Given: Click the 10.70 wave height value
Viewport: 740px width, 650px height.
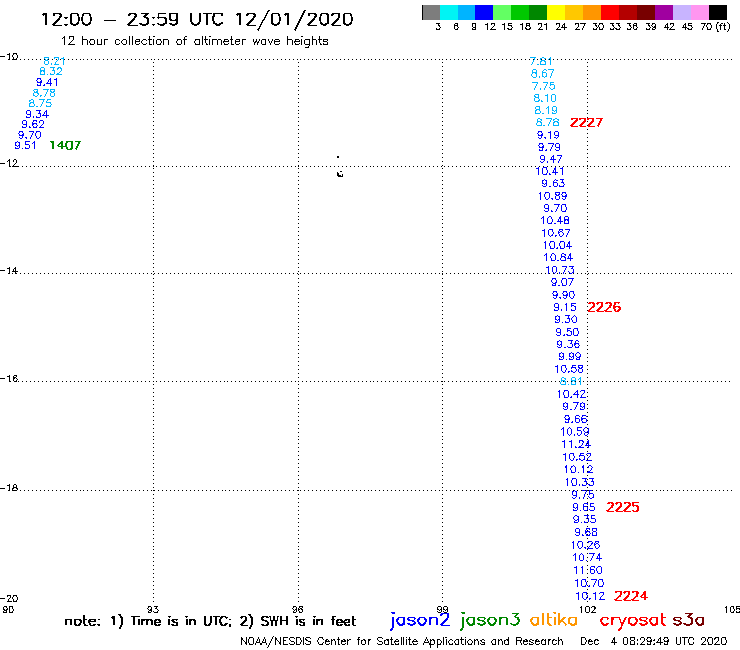Looking at the screenshot, I should click(589, 583).
